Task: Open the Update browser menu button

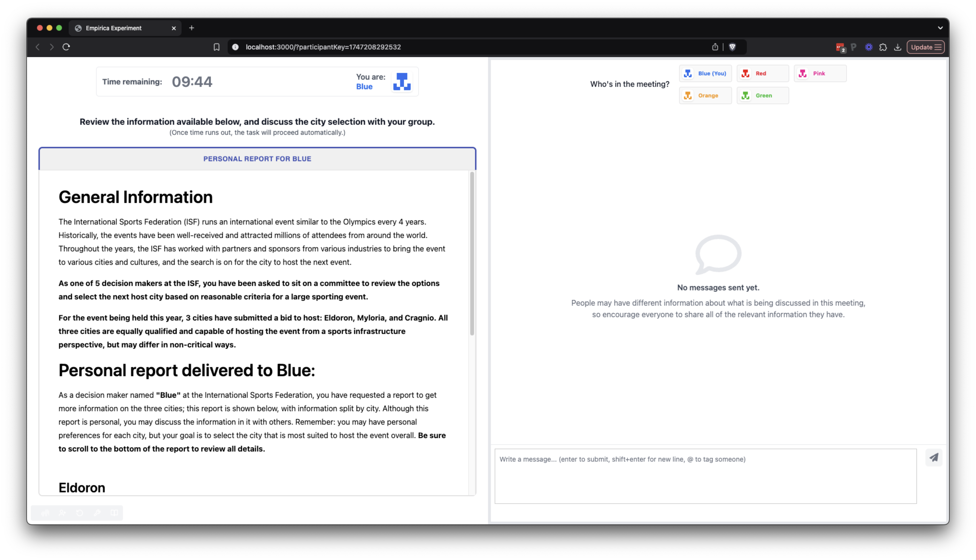Action: tap(926, 47)
